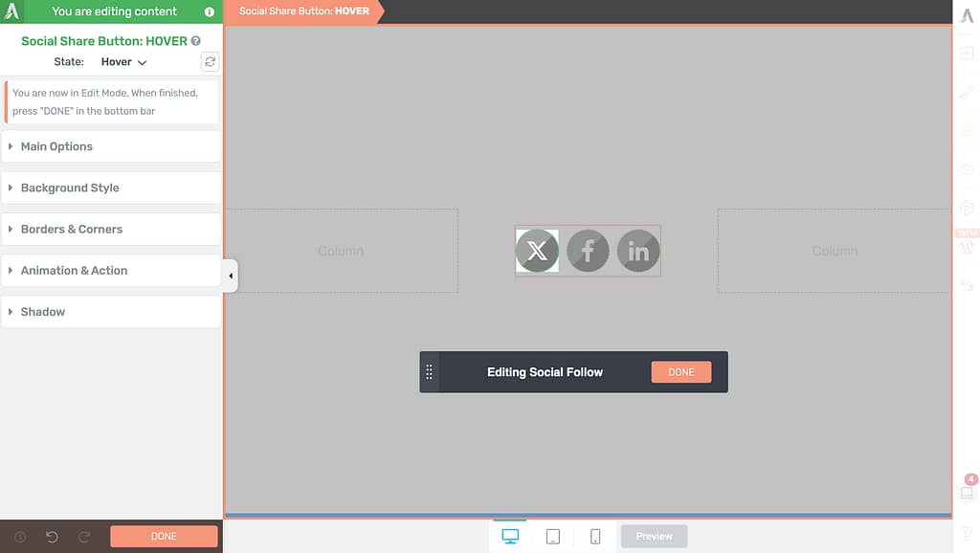This screenshot has width=980, height=553.
Task: Expand the Animation & Action section
Action: click(111, 270)
